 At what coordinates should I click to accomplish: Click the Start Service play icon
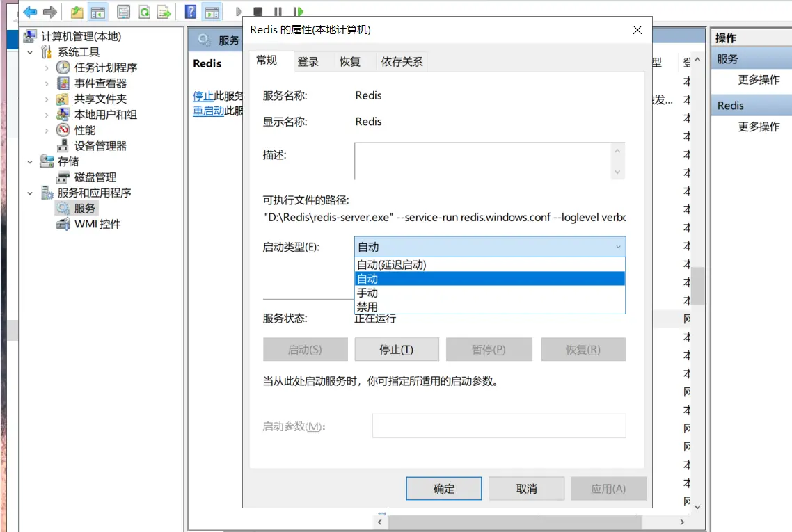coord(239,12)
